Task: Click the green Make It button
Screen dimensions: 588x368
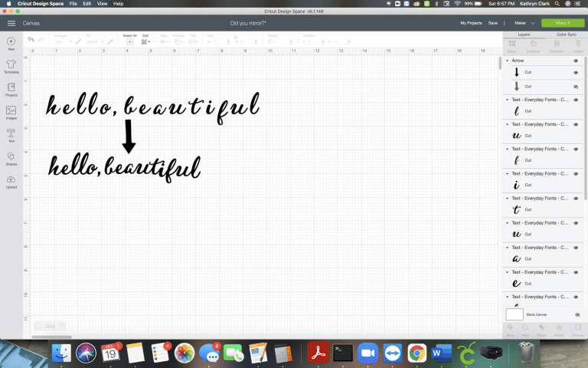Action: (562, 23)
